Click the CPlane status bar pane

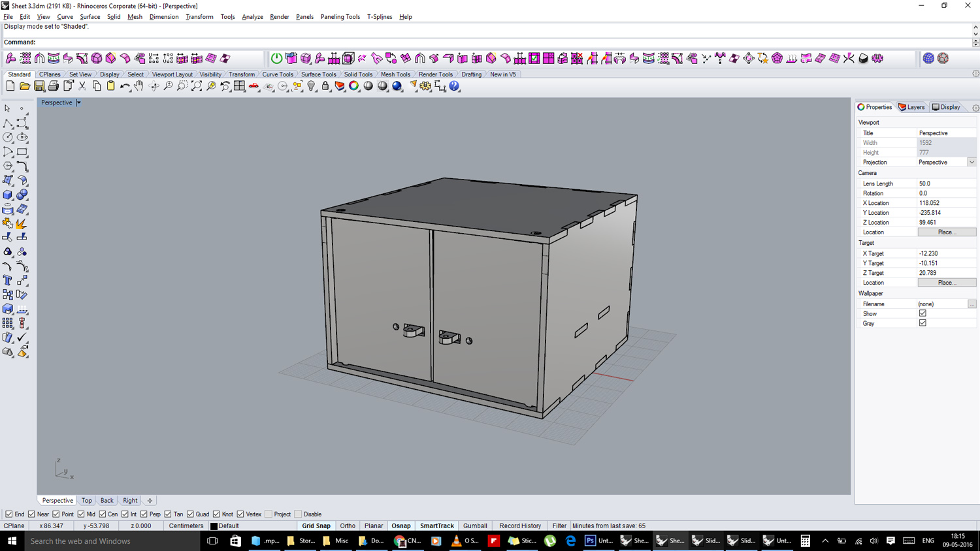tap(14, 526)
